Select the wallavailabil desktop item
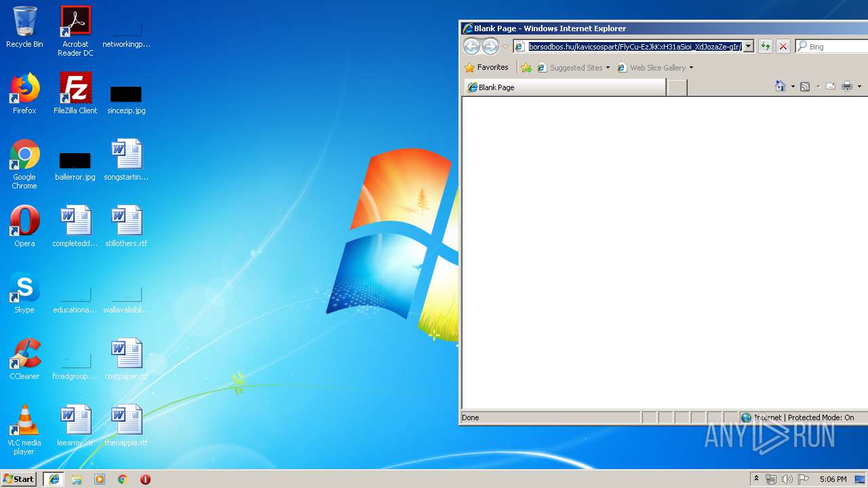Image resolution: width=868 pixels, height=488 pixels. pos(126,300)
